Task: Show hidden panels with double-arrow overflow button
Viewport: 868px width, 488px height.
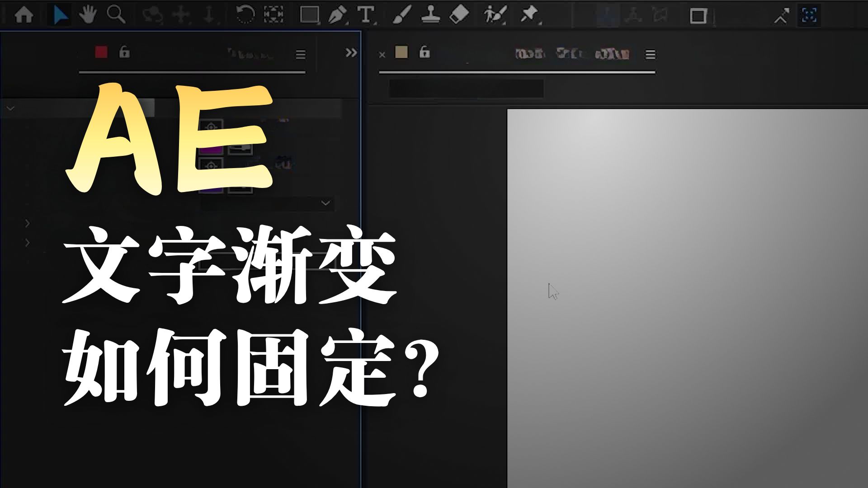Action: [x=351, y=53]
